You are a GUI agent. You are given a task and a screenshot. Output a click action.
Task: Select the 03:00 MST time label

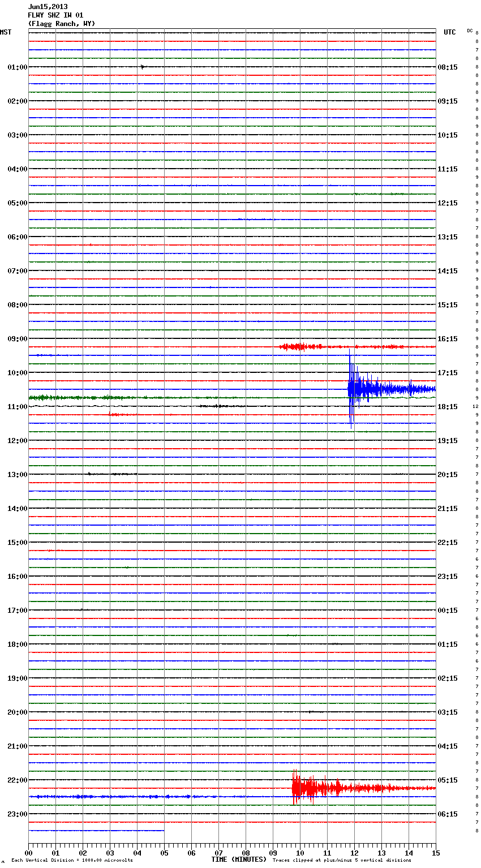tap(17, 135)
